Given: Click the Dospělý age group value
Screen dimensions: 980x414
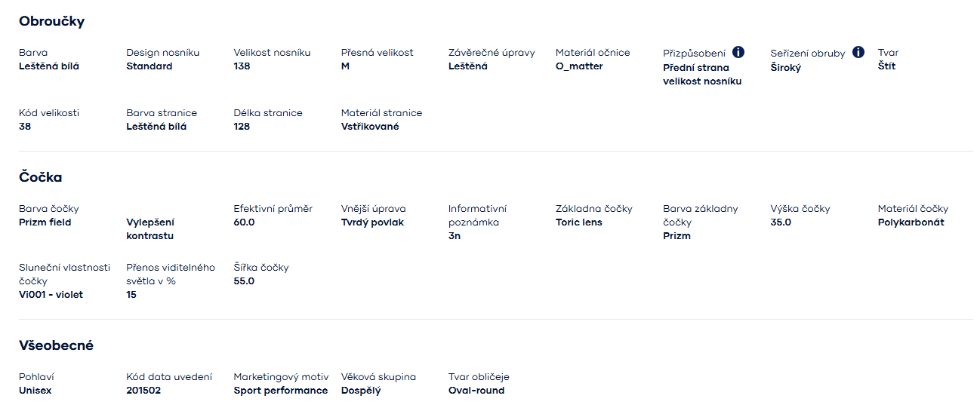Looking at the screenshot, I should (x=361, y=391).
